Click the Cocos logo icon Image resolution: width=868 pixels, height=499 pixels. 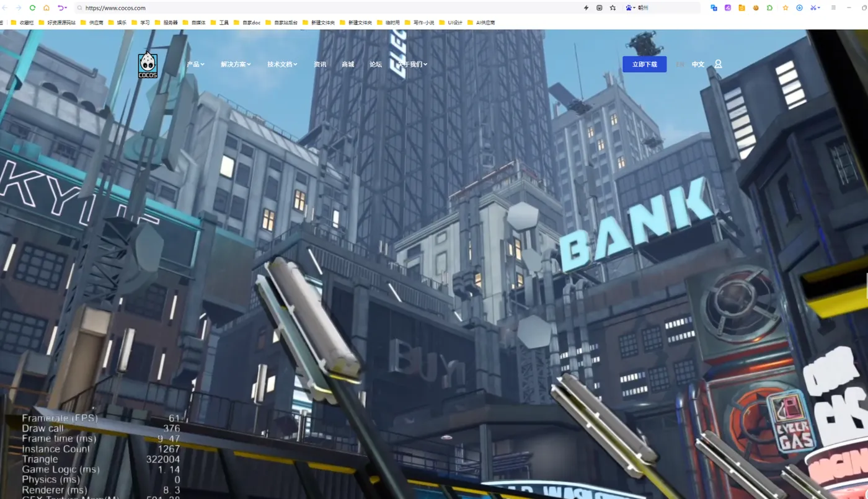click(148, 65)
